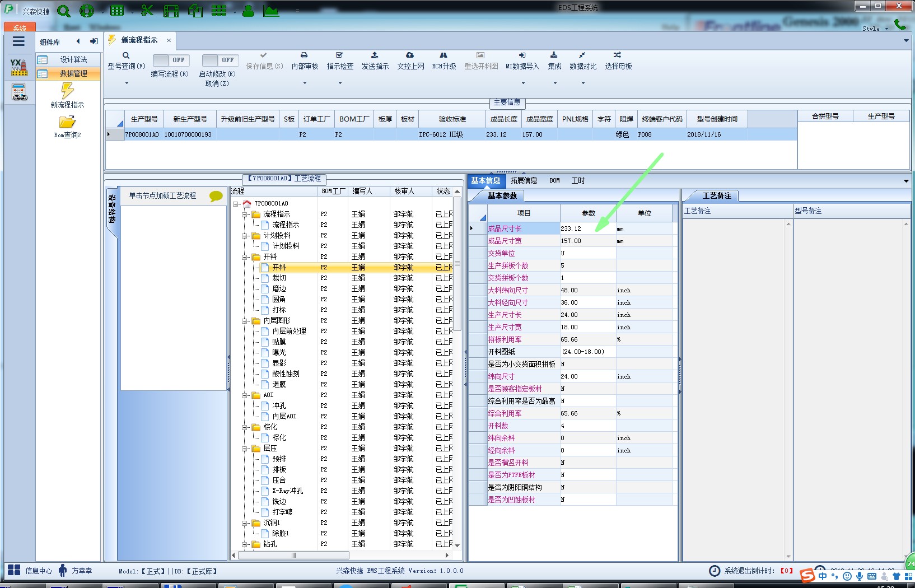The image size is (915, 588).
Task: Click the green user silhouette icon
Action: click(x=248, y=11)
